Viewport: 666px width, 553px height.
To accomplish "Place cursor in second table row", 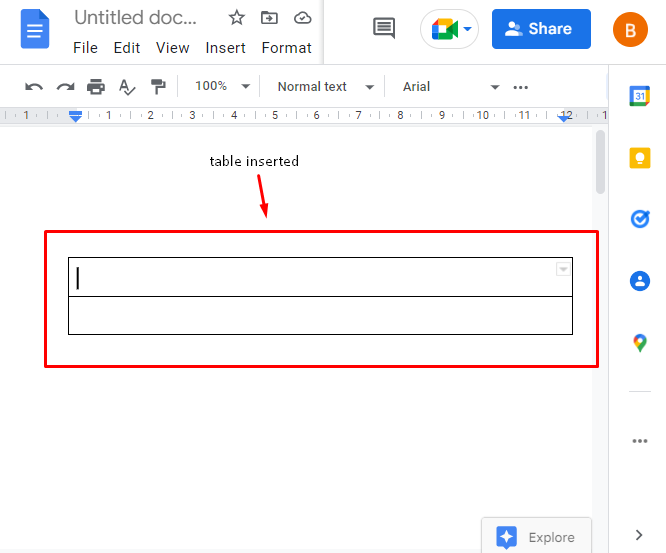I will tap(320, 316).
